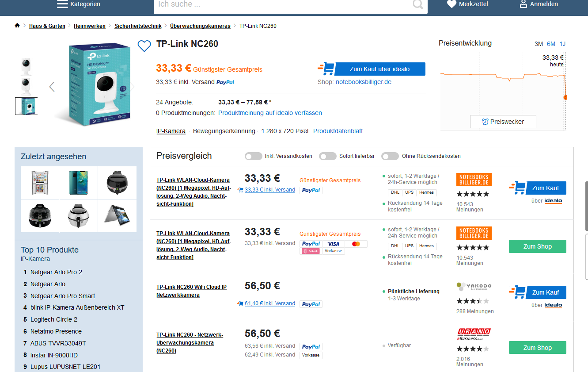Switch price chart to 1J
The image size is (588, 372).
(562, 44)
